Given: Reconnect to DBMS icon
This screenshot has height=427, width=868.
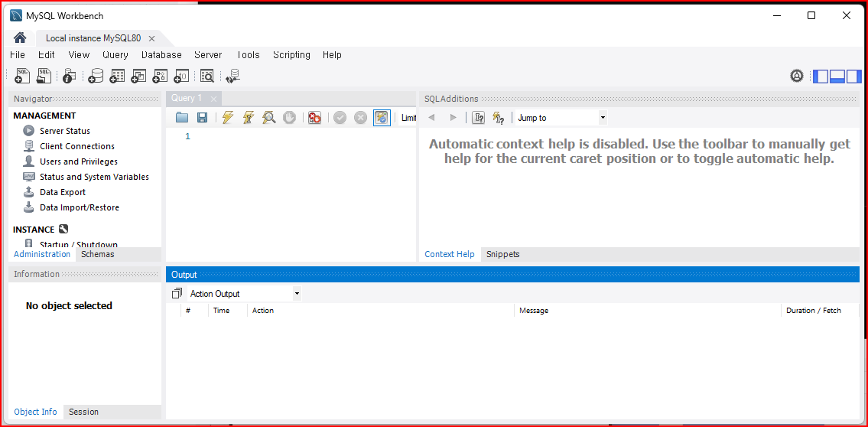Looking at the screenshot, I should pyautogui.click(x=233, y=76).
